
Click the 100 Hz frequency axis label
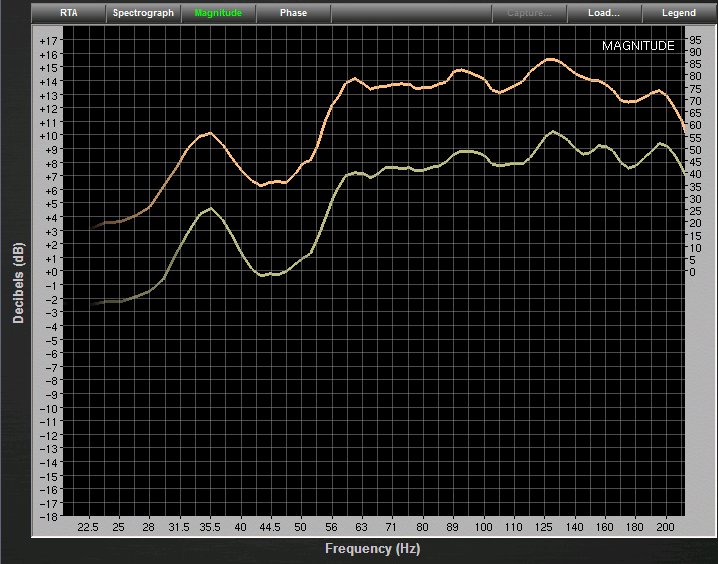click(484, 526)
